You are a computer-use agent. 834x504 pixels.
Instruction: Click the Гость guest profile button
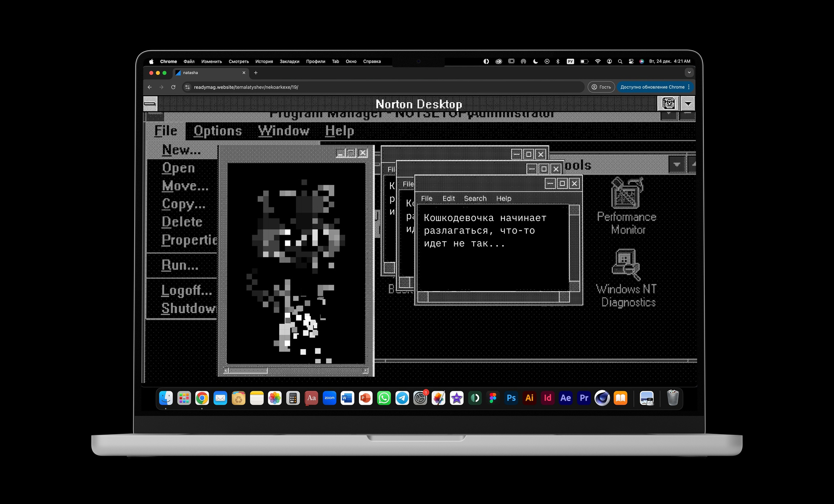(x=601, y=87)
